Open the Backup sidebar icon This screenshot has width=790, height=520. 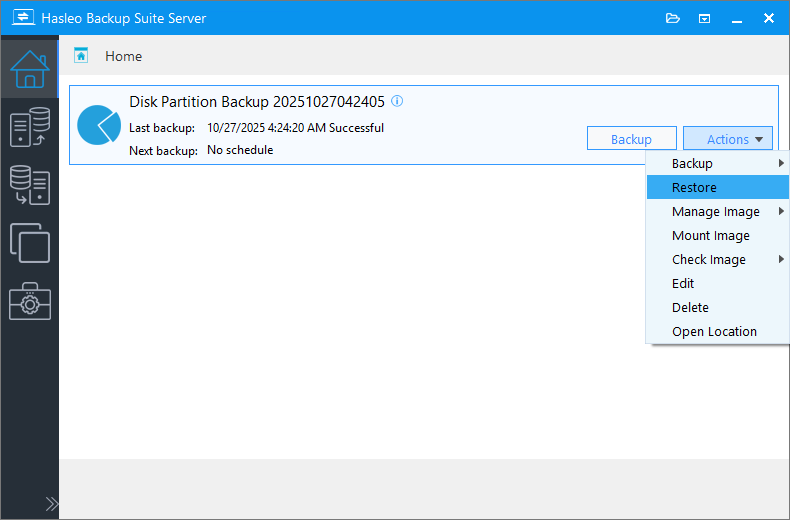point(30,127)
